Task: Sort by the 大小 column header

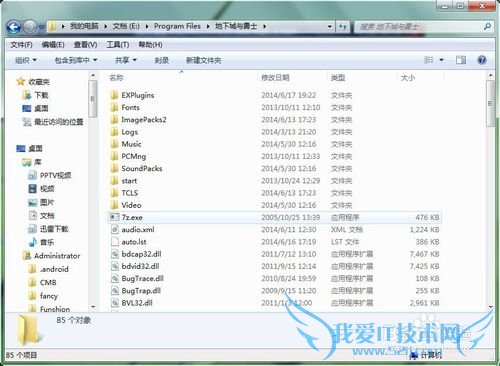Action: tap(408, 78)
